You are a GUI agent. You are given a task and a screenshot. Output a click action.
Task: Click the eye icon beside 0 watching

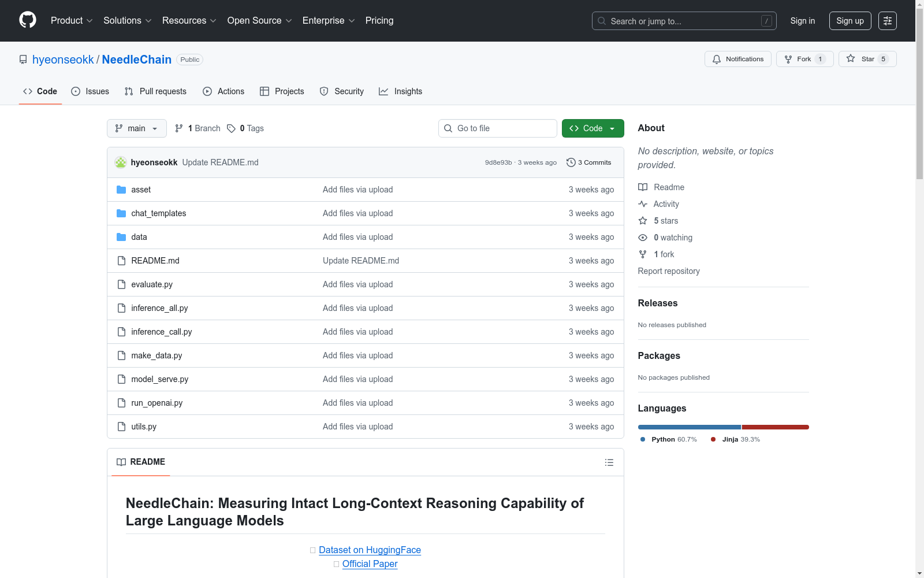click(643, 238)
